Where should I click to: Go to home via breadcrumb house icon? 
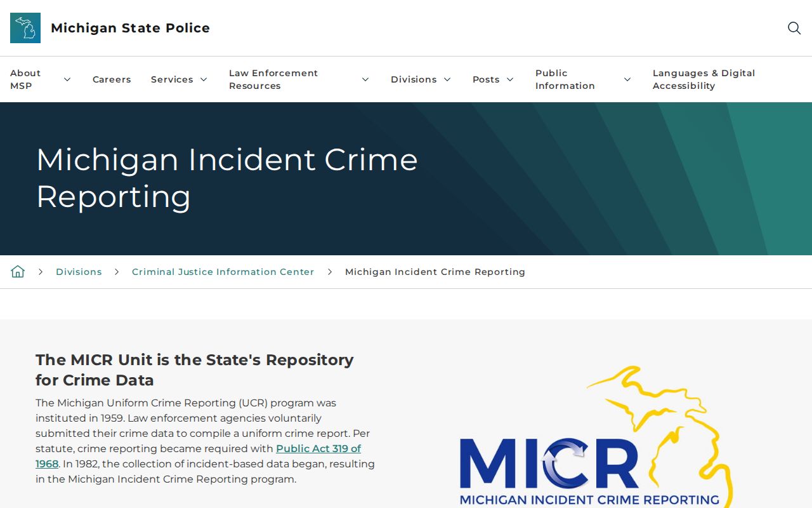tap(18, 272)
